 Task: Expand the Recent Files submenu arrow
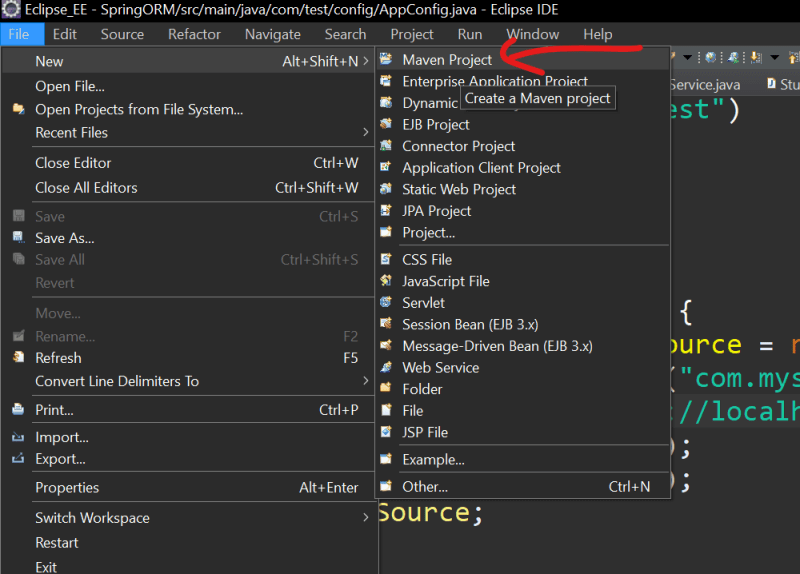[365, 132]
